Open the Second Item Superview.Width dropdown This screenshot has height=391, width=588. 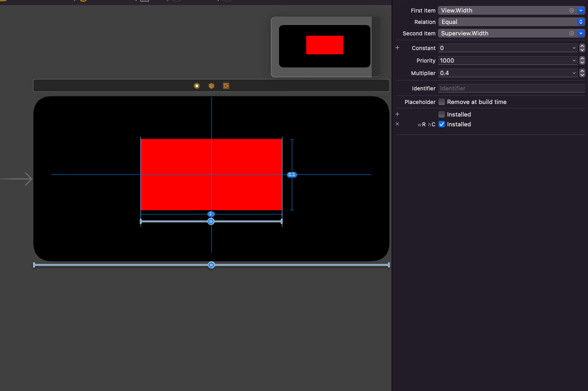click(x=581, y=33)
